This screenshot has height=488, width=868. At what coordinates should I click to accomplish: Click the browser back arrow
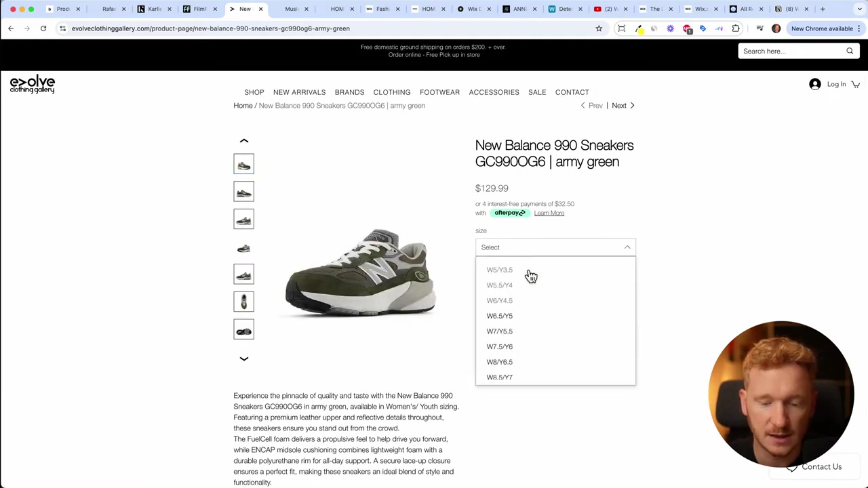coord(11,28)
